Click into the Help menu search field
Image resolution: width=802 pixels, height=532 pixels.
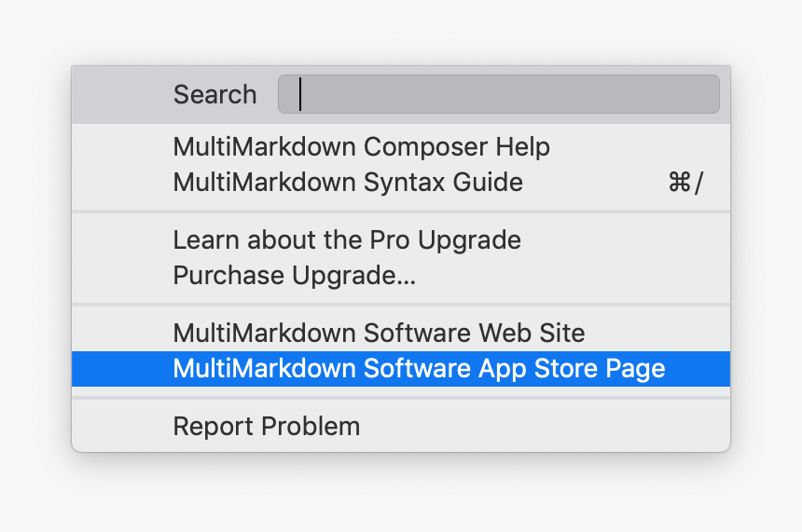point(498,94)
